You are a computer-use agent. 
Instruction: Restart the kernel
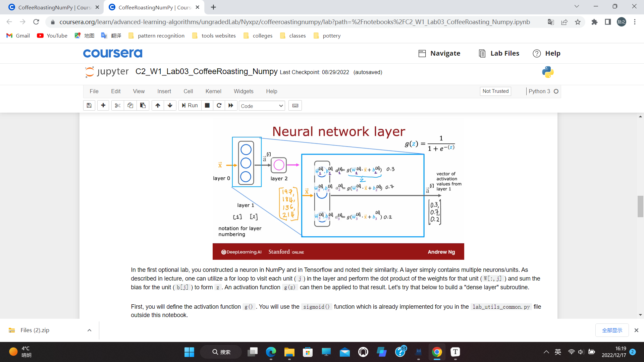219,105
